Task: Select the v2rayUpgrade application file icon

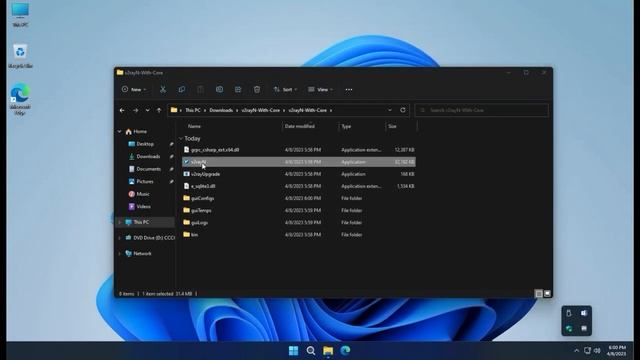Action: click(x=187, y=174)
